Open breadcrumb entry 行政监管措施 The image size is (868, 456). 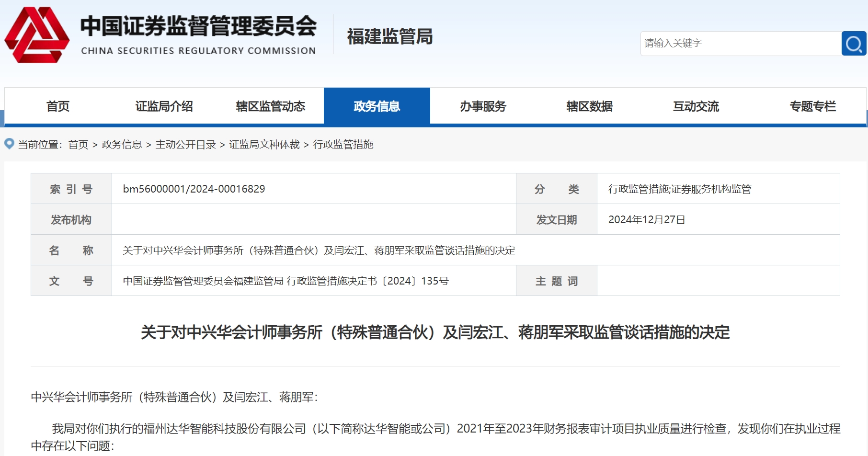pos(344,145)
